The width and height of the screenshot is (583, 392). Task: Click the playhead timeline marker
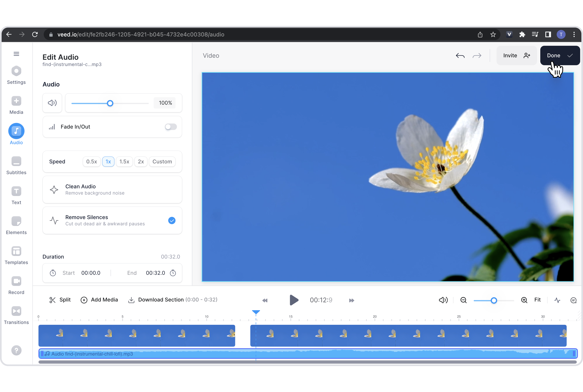[x=255, y=312]
